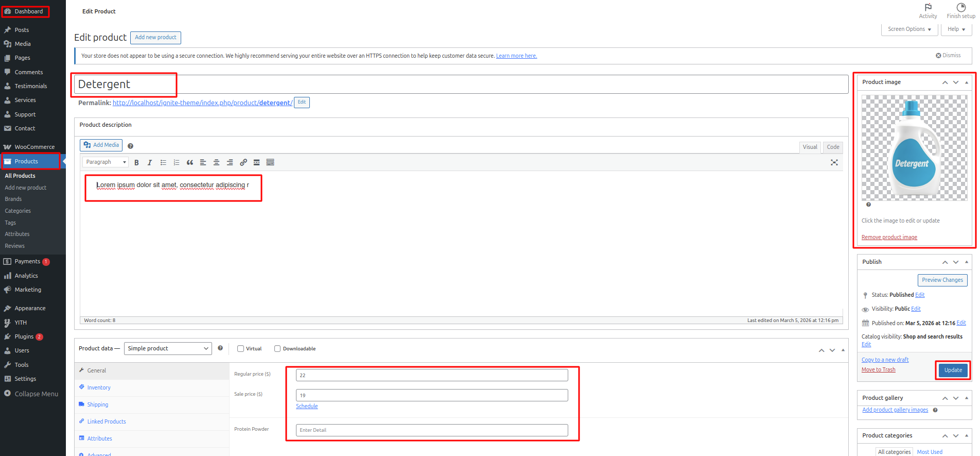
Task: Tick the Downloadable checkbox
Action: [277, 349]
